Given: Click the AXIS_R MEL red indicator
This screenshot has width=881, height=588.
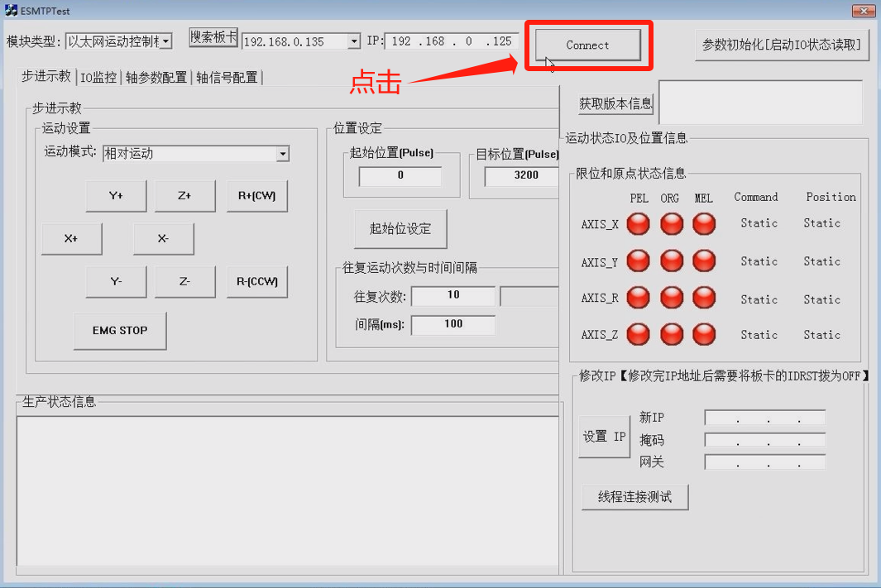Looking at the screenshot, I should pyautogui.click(x=704, y=298).
